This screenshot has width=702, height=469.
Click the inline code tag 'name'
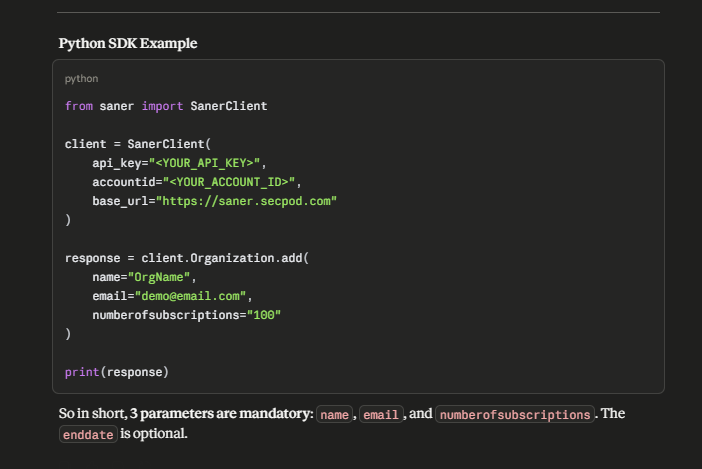[334, 414]
